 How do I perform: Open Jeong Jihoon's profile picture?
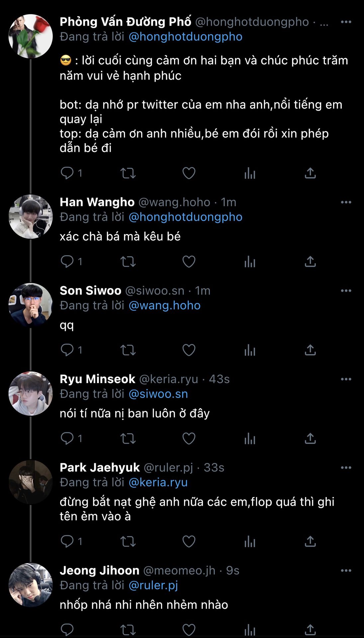coord(31,585)
